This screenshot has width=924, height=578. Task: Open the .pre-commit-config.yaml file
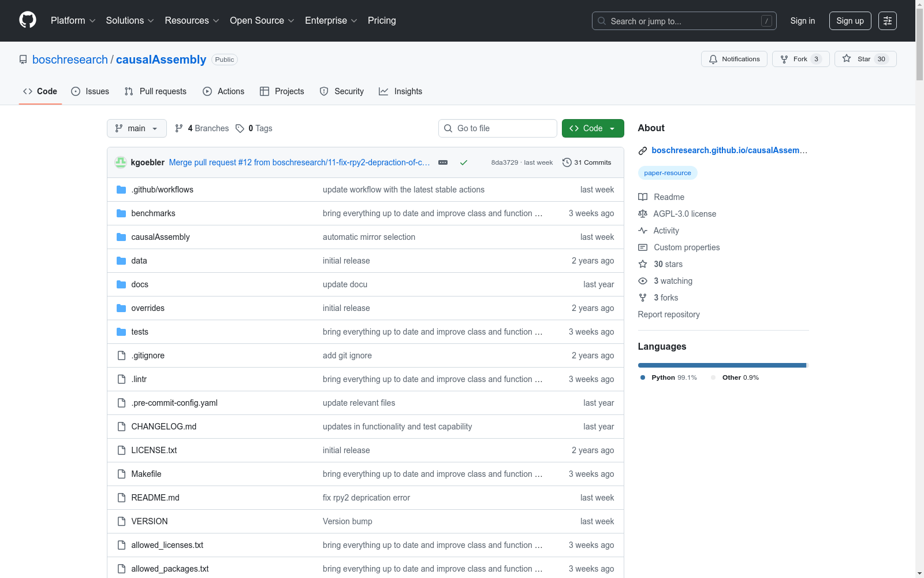[174, 403]
